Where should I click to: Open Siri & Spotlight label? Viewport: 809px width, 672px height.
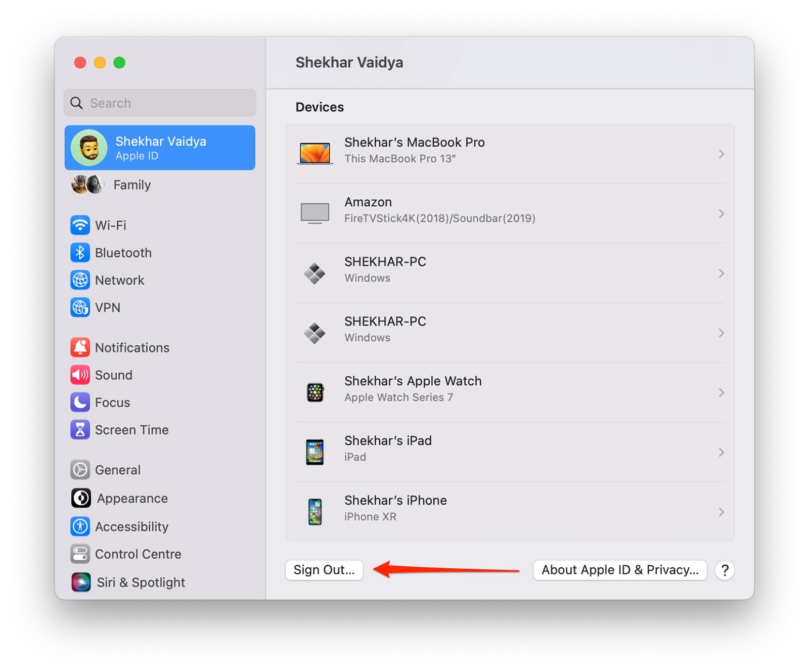click(141, 582)
